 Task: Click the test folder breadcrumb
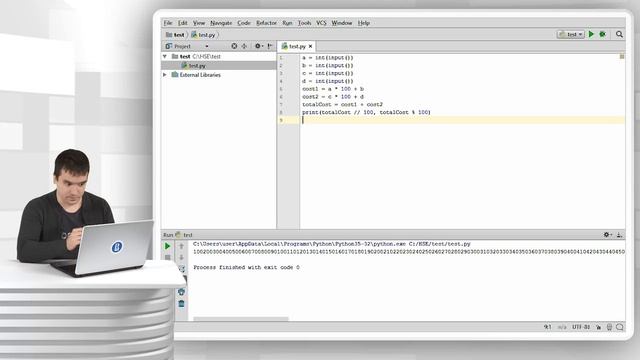[176, 35]
